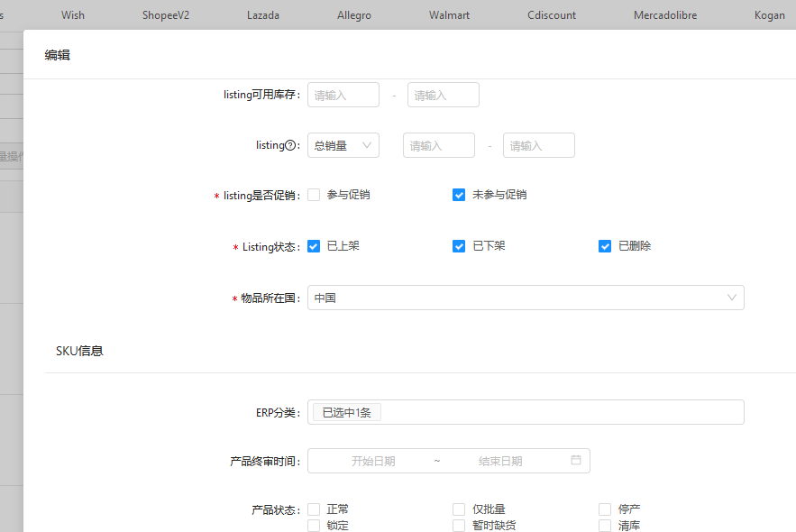This screenshot has height=532, width=796.
Task: Switch to the Walmart tab
Action: click(449, 15)
